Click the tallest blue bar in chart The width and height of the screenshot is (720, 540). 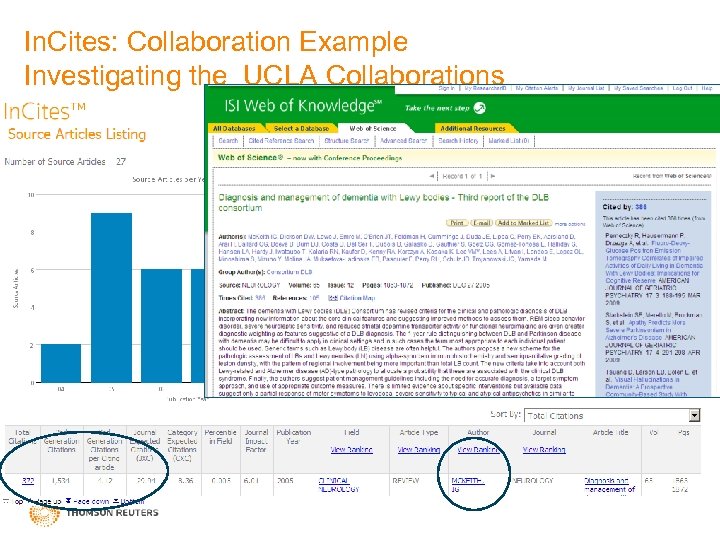111,298
